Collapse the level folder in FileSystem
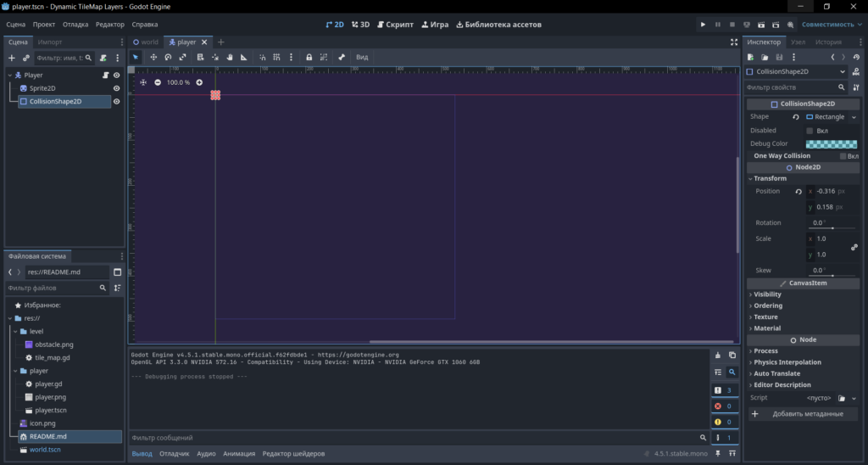Screen dimensions: 868x465 (15, 332)
